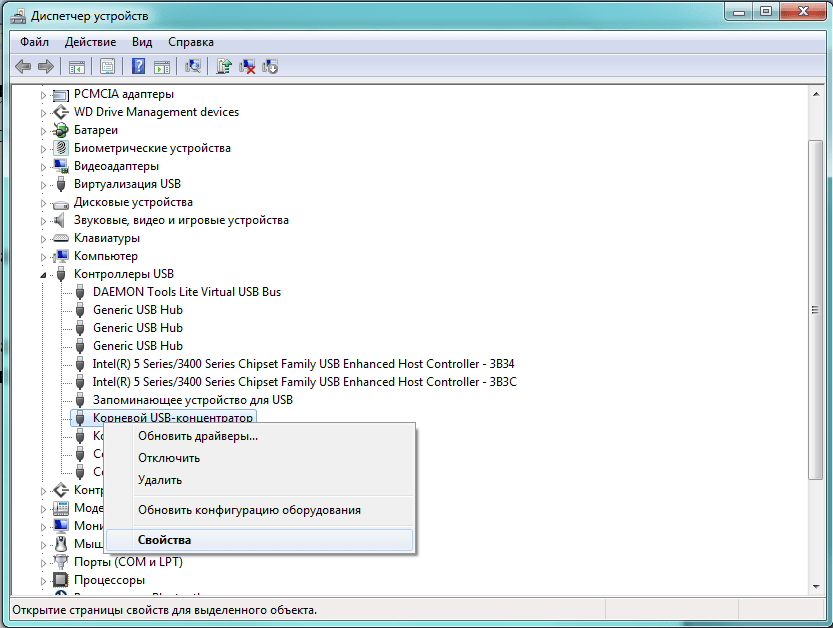Open the Вид menu

click(142, 42)
